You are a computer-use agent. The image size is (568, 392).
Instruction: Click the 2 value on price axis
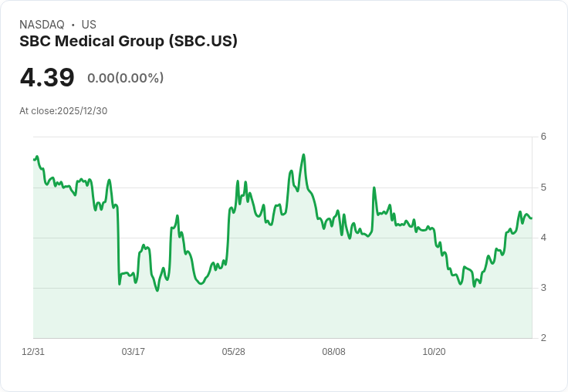[543, 338]
